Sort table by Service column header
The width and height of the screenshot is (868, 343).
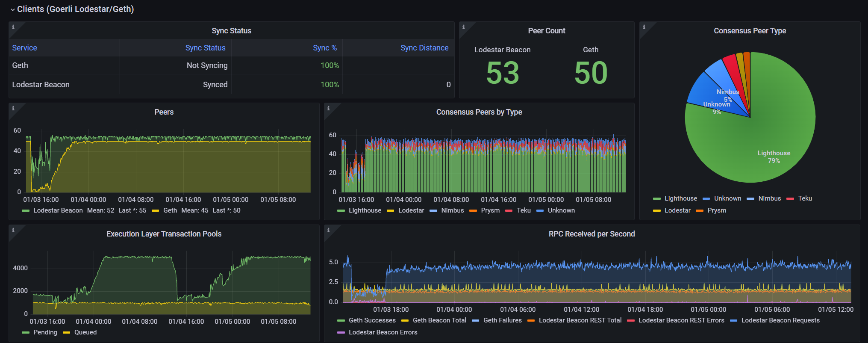click(24, 48)
